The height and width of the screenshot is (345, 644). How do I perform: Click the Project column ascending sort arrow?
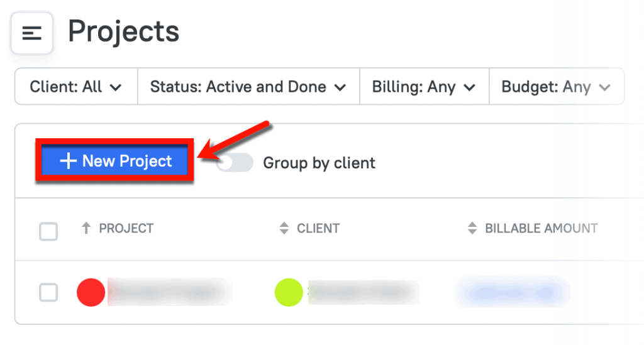pos(87,229)
